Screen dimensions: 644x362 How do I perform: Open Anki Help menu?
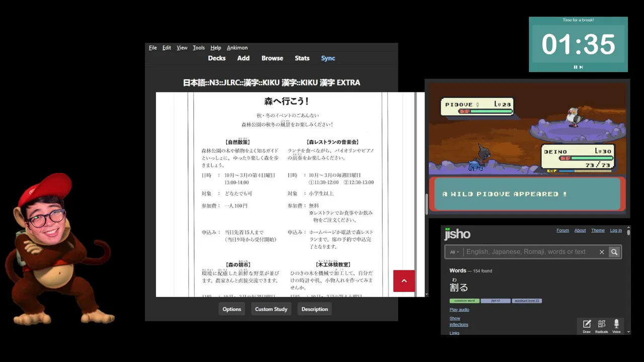216,48
